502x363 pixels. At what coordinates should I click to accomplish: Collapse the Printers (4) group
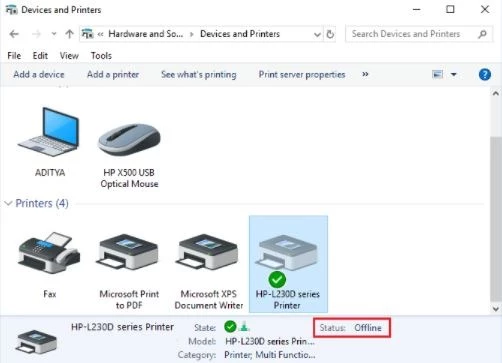click(8, 203)
